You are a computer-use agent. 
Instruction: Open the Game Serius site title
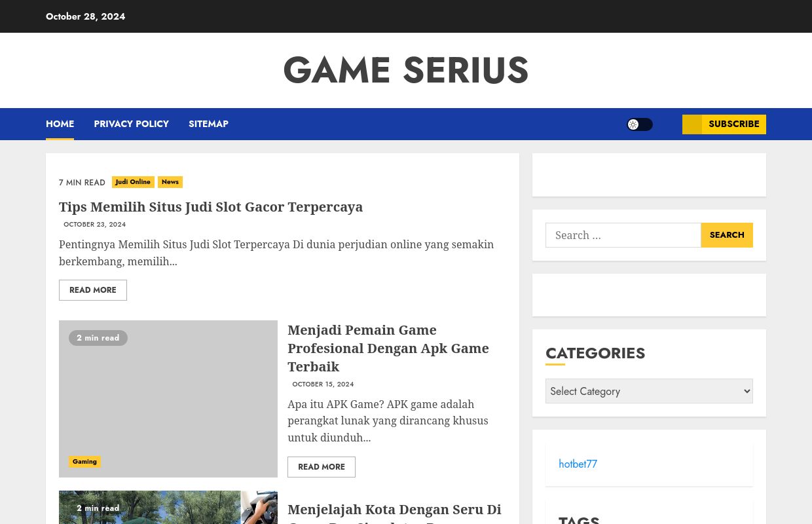[x=406, y=70]
